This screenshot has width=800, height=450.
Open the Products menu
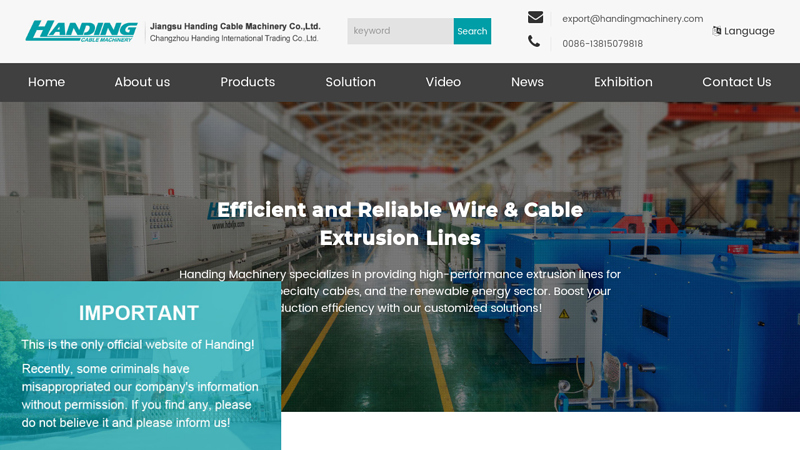click(248, 82)
